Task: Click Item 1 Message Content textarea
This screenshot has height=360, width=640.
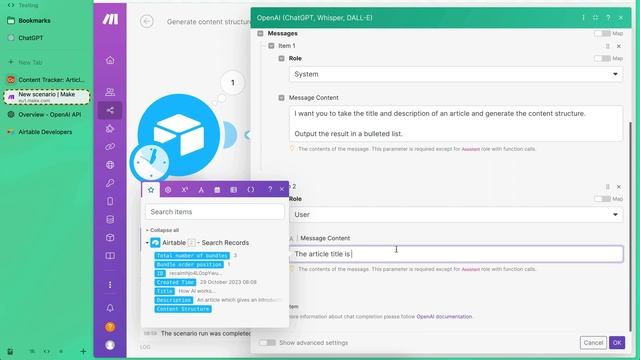Action: (x=456, y=124)
